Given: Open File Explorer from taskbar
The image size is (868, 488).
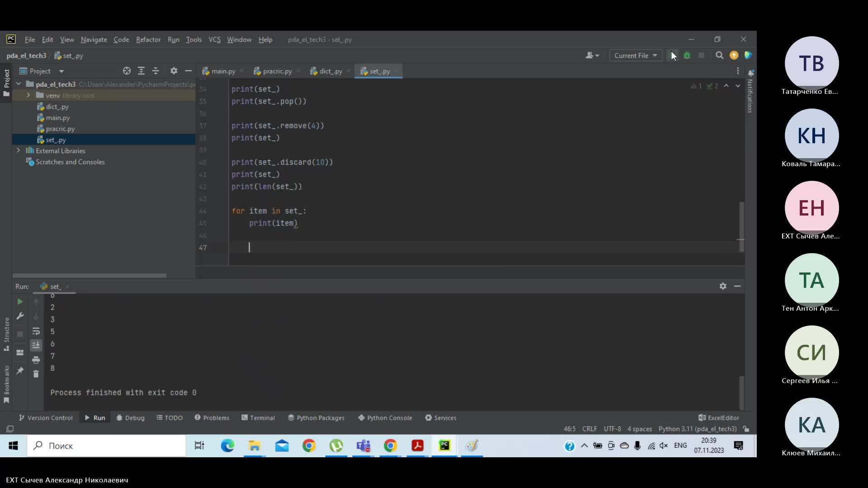Looking at the screenshot, I should [255, 446].
